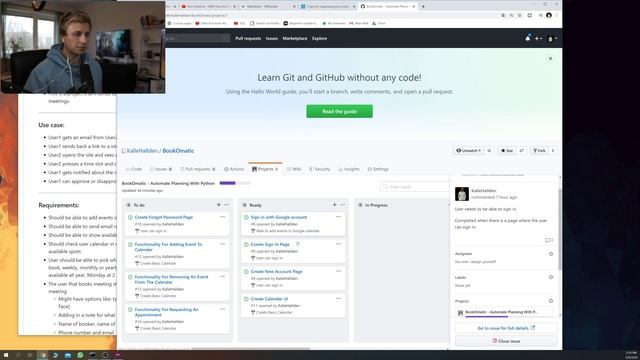
Task: Focus the Filter cards search field
Action: [x=414, y=187]
